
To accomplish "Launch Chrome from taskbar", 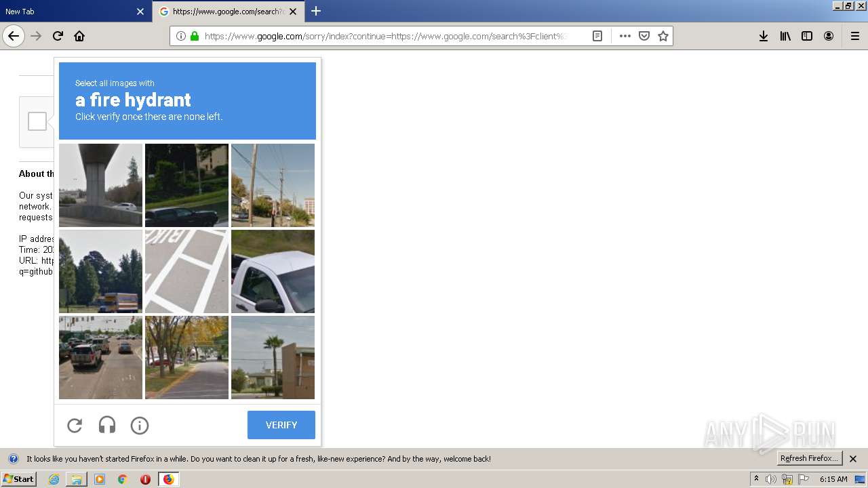I will click(x=123, y=479).
